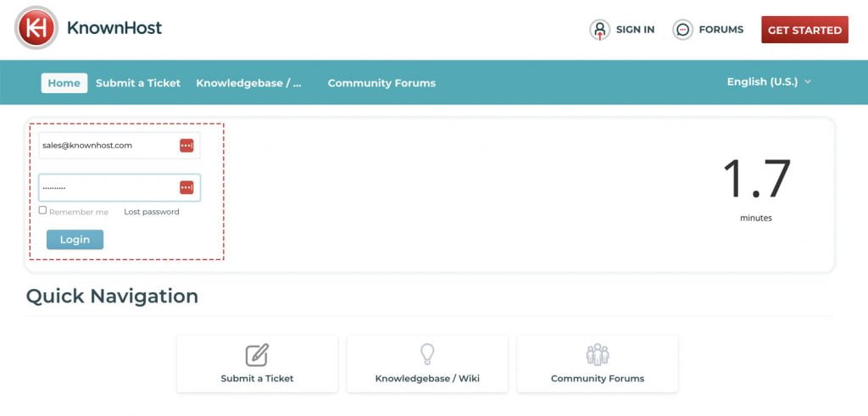Focus the password input field
868x416 pixels.
[x=119, y=187]
